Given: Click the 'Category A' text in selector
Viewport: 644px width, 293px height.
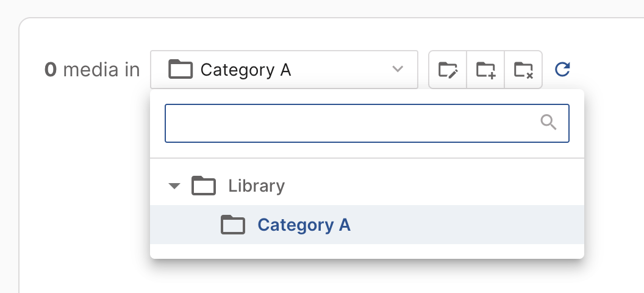Looking at the screenshot, I should point(246,70).
